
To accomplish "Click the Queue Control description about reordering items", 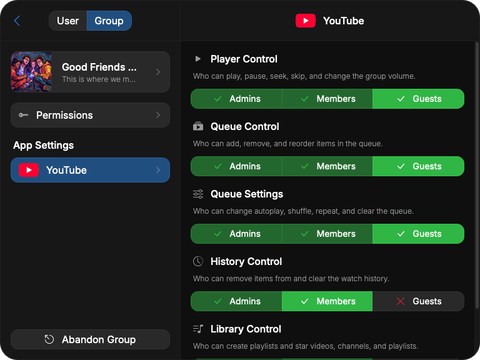I will click(288, 144).
